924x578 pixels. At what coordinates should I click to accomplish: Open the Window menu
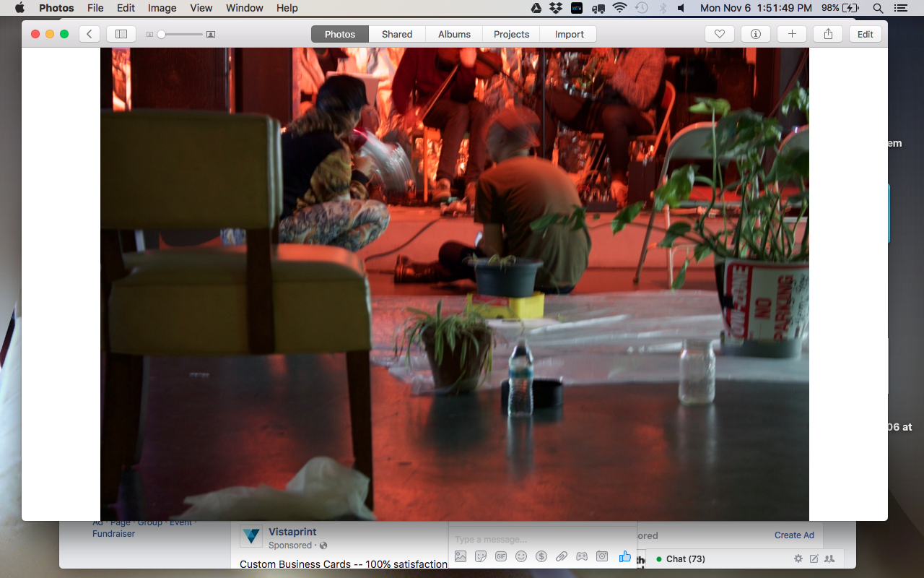(x=245, y=8)
